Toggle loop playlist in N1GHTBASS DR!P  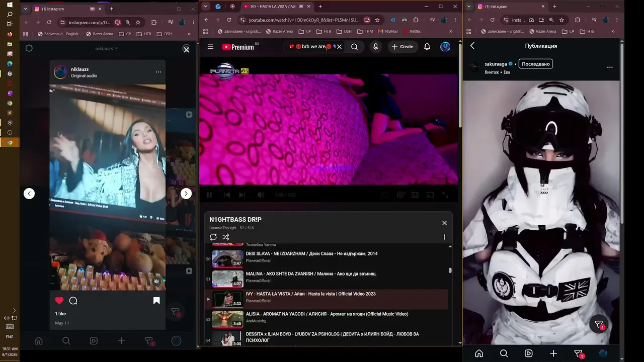click(x=213, y=237)
